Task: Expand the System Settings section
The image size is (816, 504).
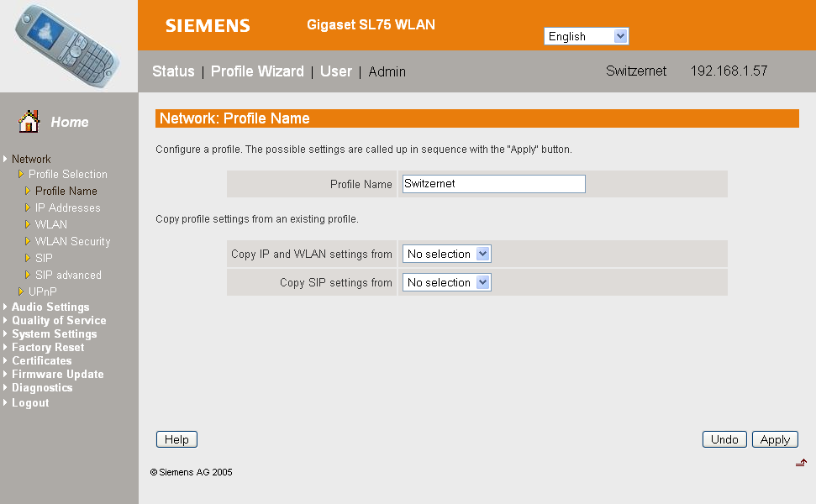Action: click(54, 334)
